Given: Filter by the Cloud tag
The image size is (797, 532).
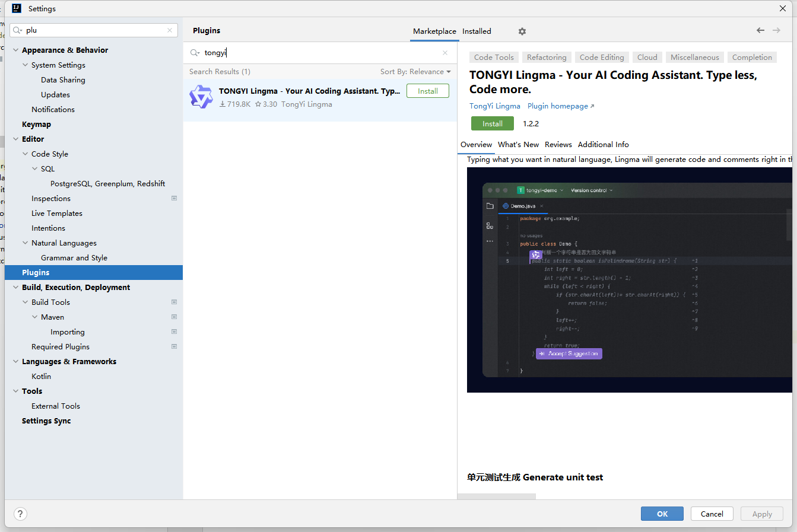Looking at the screenshot, I should [x=647, y=58].
